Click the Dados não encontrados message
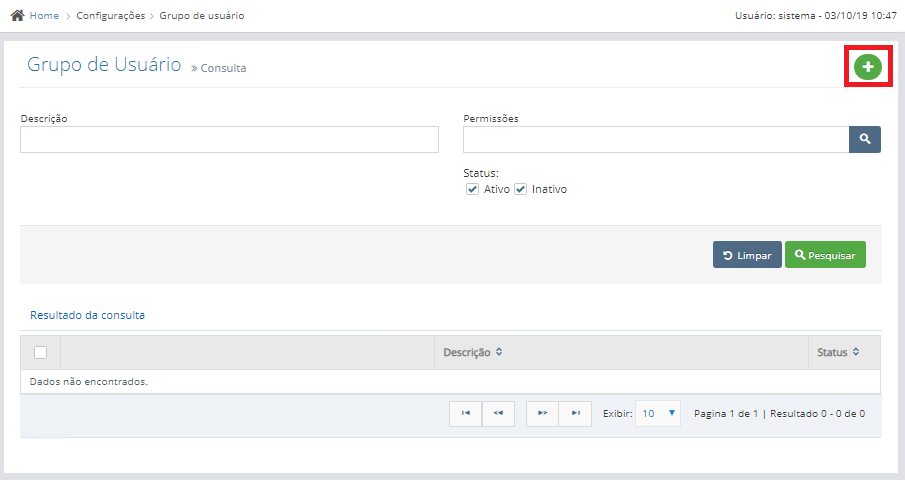905x480 pixels. pos(89,381)
